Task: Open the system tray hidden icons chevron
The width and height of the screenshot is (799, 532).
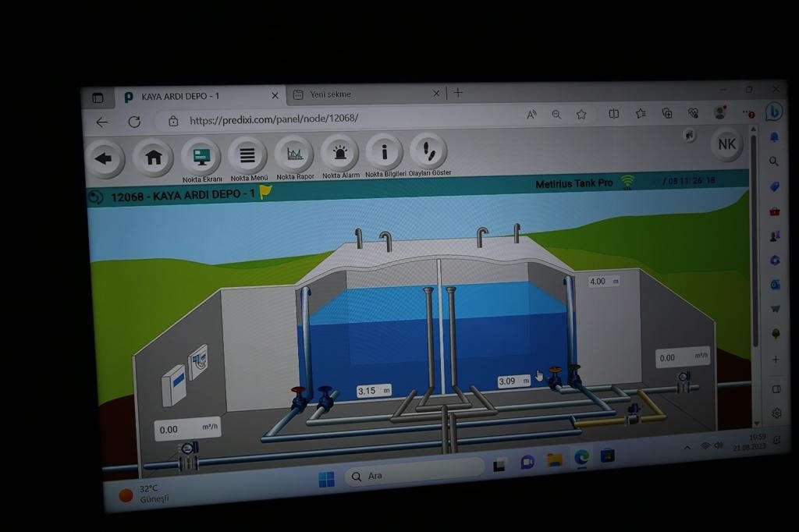Action: pyautogui.click(x=687, y=447)
